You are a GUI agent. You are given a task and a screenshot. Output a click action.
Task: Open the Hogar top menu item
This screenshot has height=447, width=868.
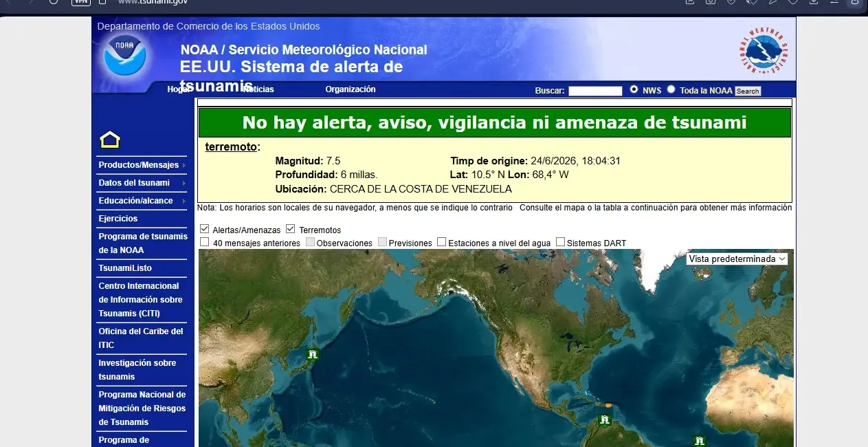coord(178,89)
